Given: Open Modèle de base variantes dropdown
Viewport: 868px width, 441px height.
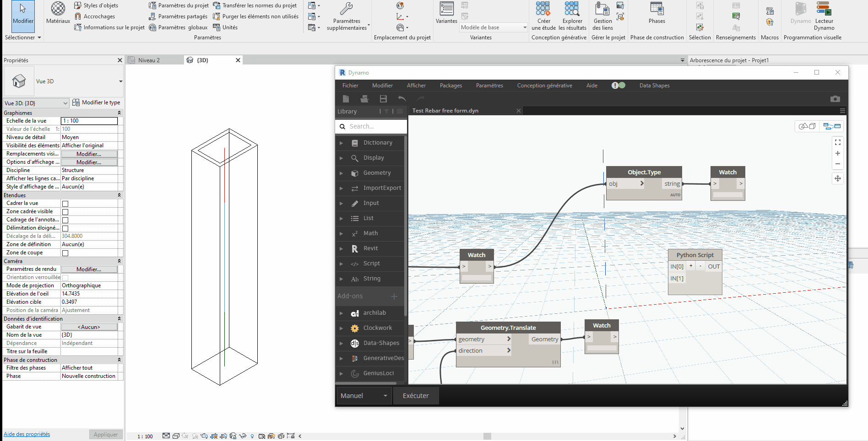Looking at the screenshot, I should [494, 27].
